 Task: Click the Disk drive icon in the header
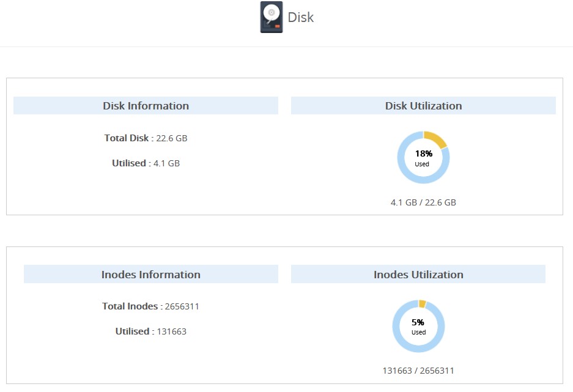[271, 17]
